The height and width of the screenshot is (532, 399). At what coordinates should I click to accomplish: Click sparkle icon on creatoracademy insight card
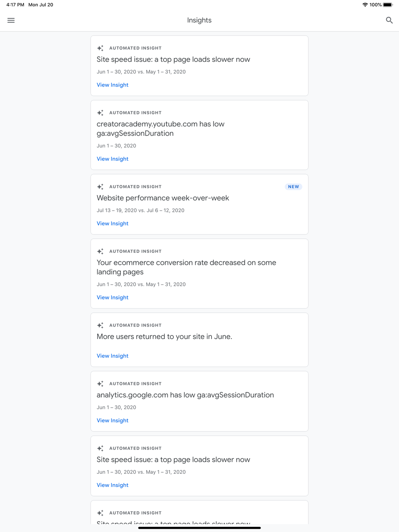click(x=100, y=113)
